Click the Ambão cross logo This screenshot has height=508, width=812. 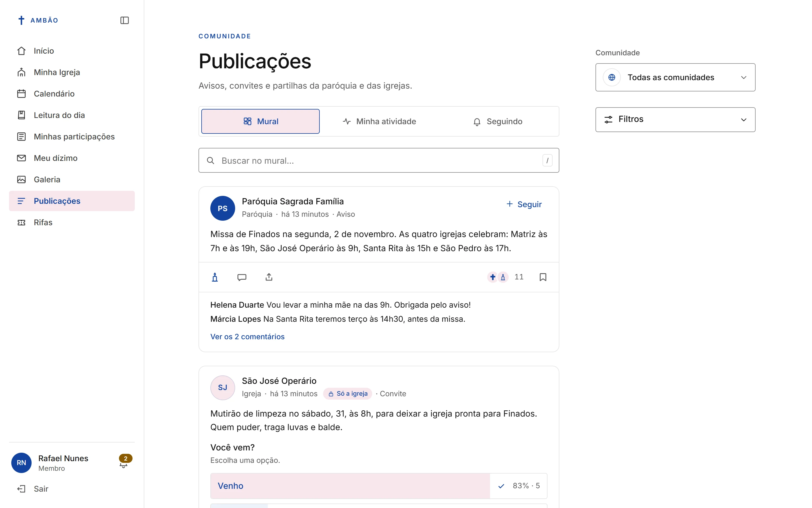(21, 20)
